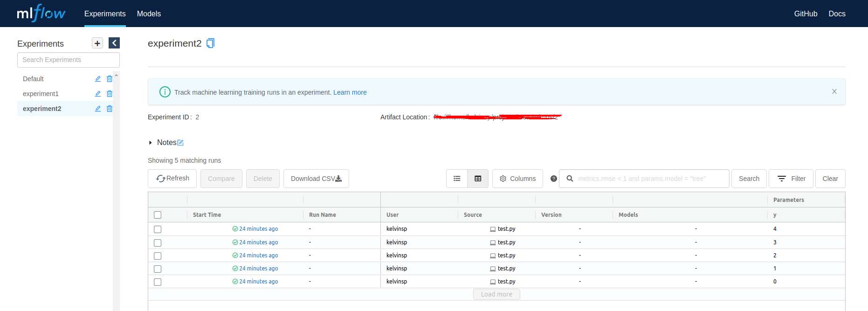Viewport: 868px width, 311px height.
Task: Open the run started 24 minutes ago with y=2
Action: point(258,256)
